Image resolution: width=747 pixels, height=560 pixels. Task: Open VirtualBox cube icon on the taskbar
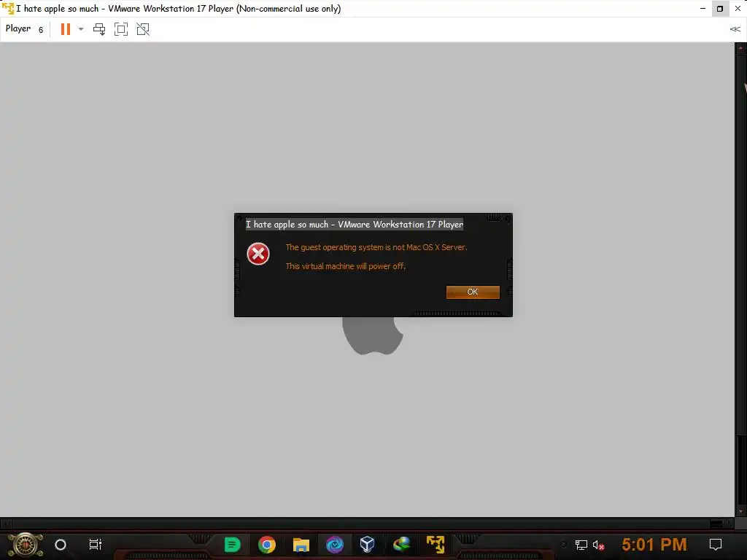point(368,544)
